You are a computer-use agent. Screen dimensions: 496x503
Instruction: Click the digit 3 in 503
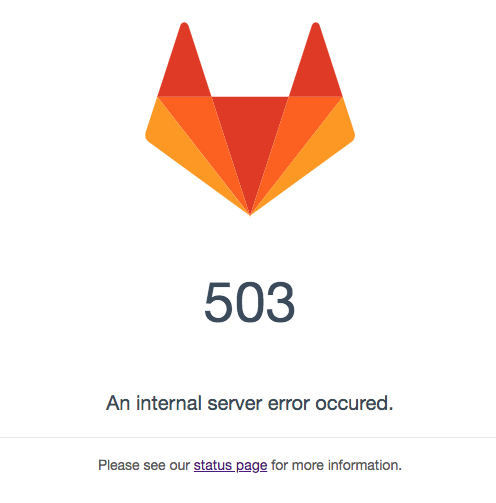point(281,302)
